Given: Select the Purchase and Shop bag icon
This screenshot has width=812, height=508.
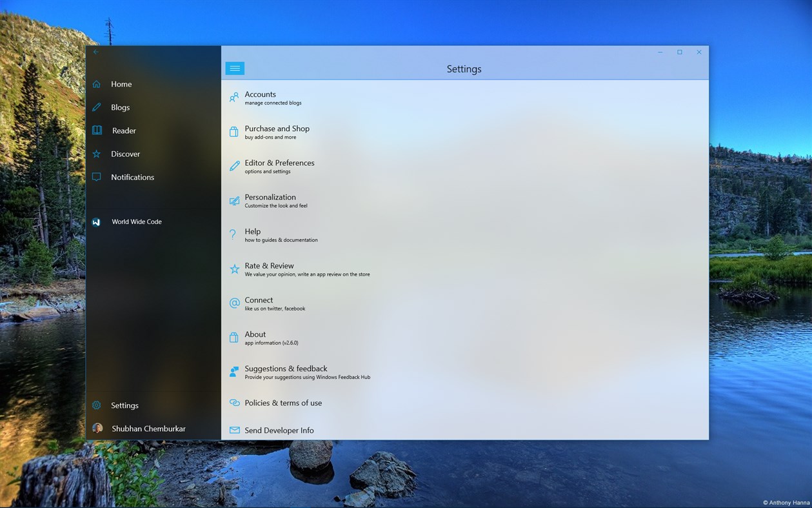Looking at the screenshot, I should click(x=234, y=132).
